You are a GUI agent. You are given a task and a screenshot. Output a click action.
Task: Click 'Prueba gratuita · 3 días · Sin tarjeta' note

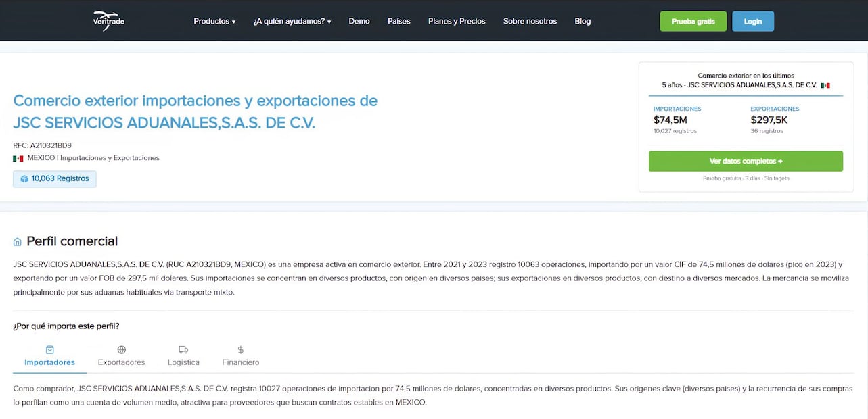[746, 178]
